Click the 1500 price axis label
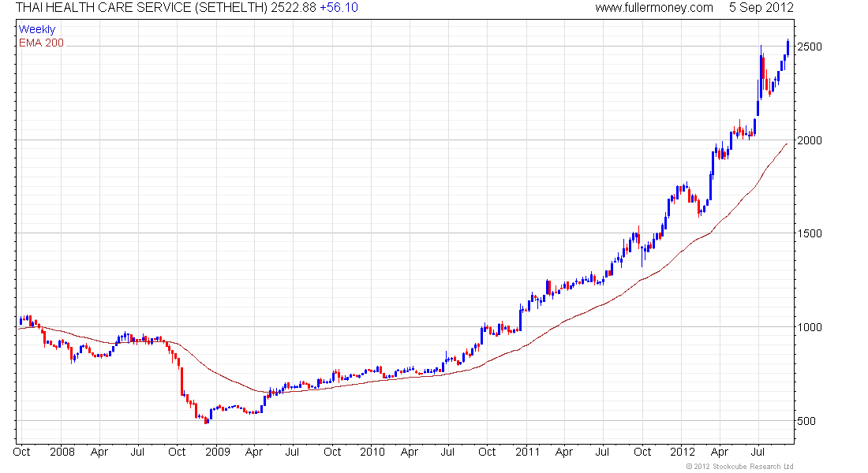Image resolution: width=868 pixels, height=473 pixels. [x=810, y=233]
